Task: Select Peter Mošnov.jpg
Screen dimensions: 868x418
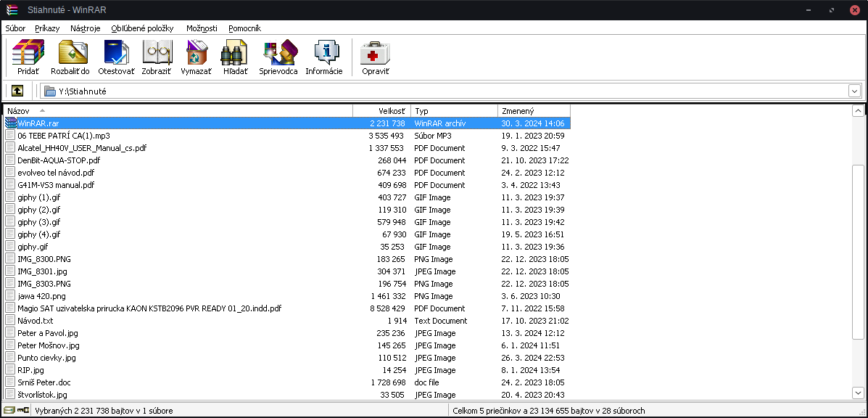Action: [x=49, y=345]
